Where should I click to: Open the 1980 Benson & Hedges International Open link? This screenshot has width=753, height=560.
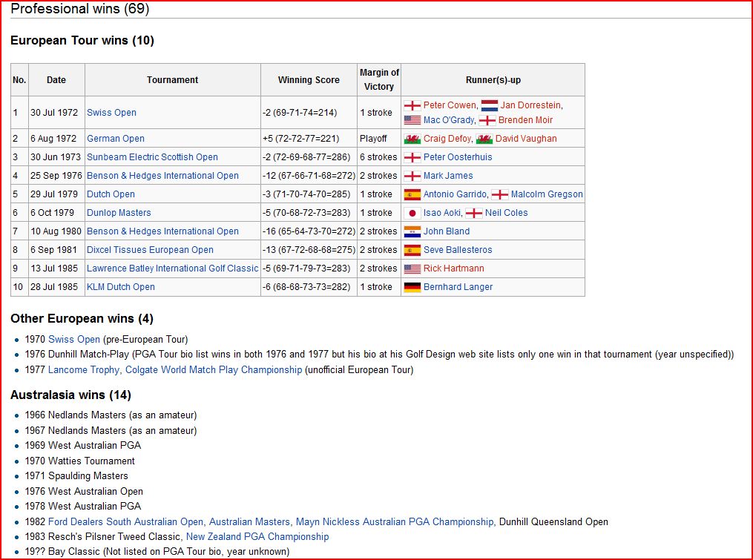162,231
